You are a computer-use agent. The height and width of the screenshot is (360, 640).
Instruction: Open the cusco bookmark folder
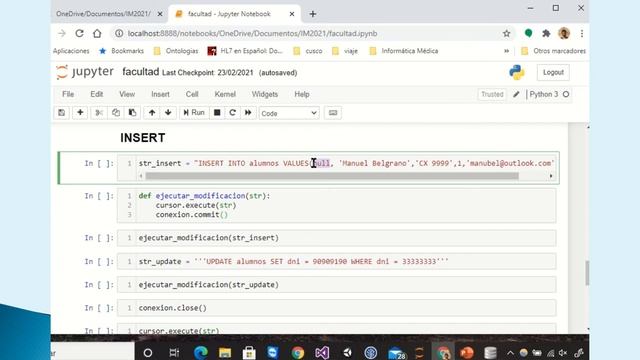308,51
